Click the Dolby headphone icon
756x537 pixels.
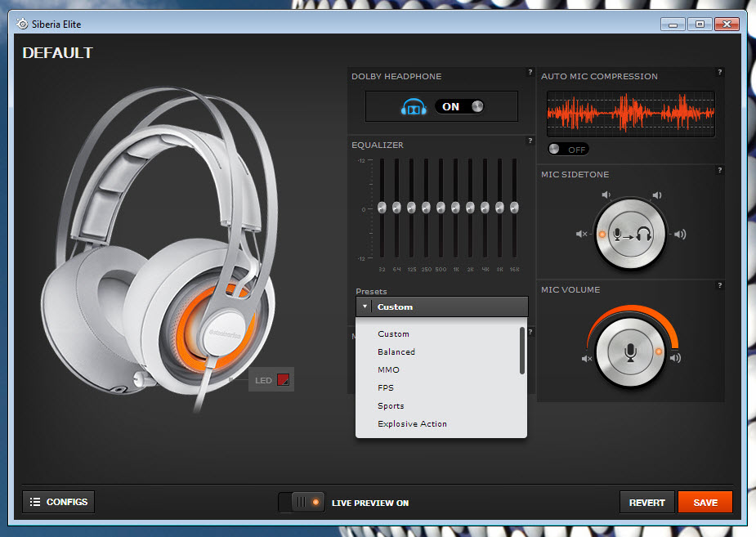click(x=414, y=106)
